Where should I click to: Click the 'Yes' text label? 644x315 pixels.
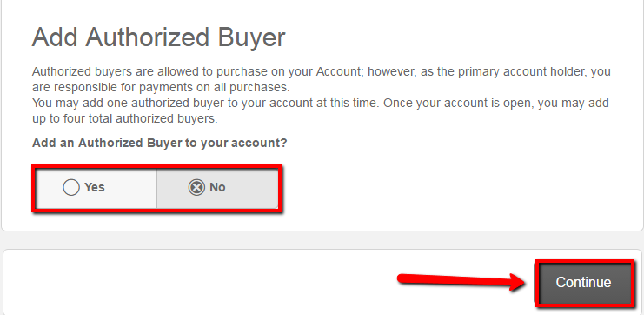(95, 187)
